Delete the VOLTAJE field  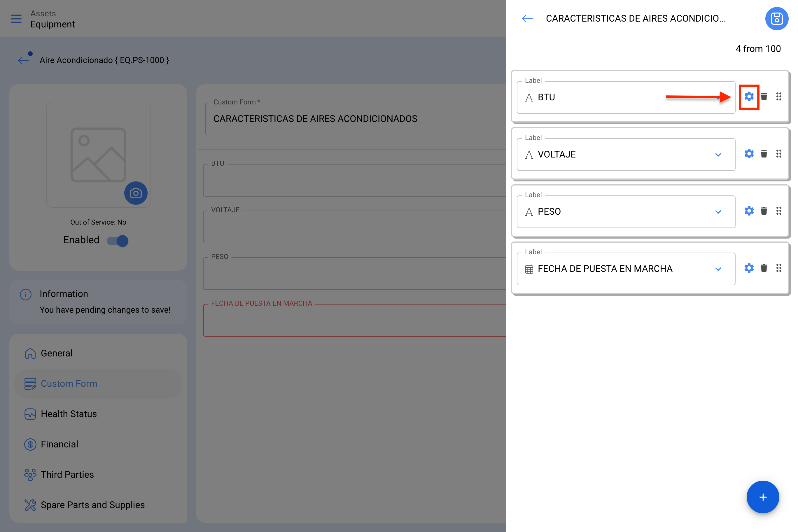point(764,154)
